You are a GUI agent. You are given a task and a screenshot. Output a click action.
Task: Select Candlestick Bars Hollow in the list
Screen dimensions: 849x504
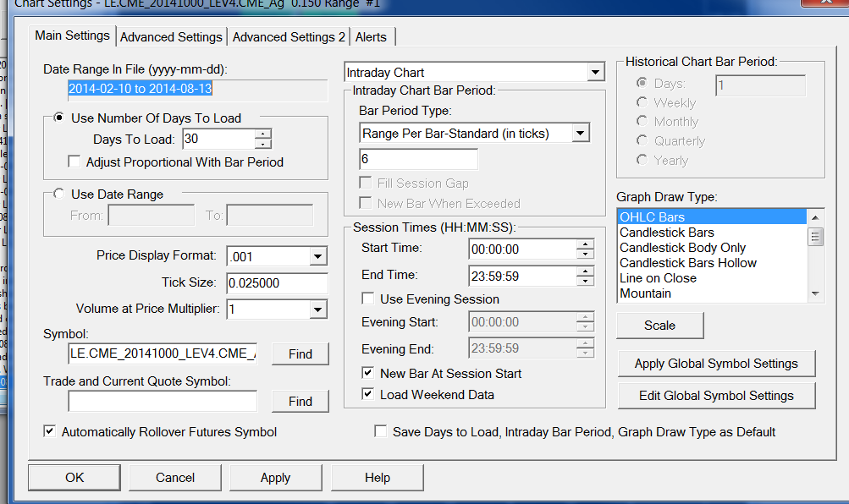pos(688,263)
